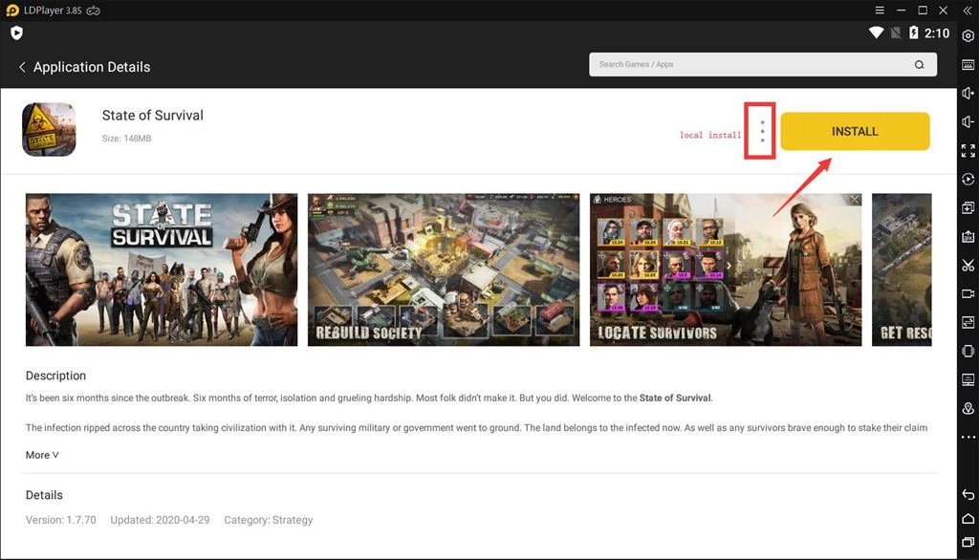Show more sidebar tools (three dots)

pos(968,437)
